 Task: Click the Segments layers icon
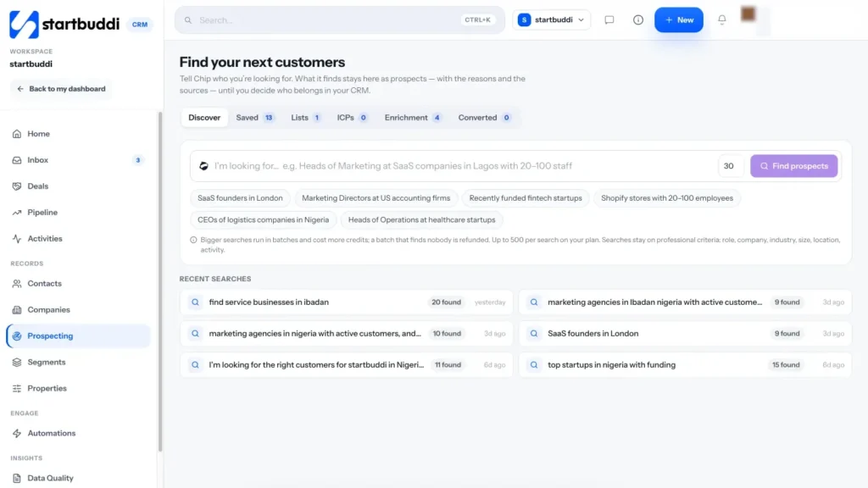point(17,363)
